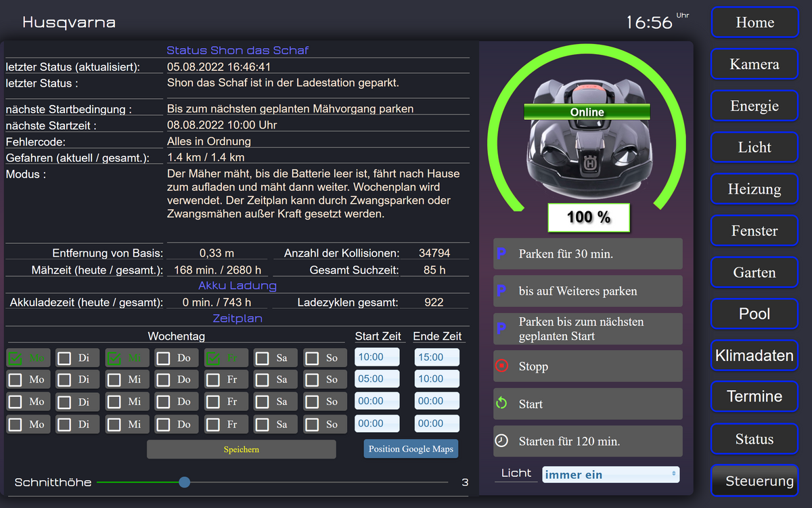Open the Garten page
The width and height of the screenshot is (812, 508).
click(x=754, y=272)
